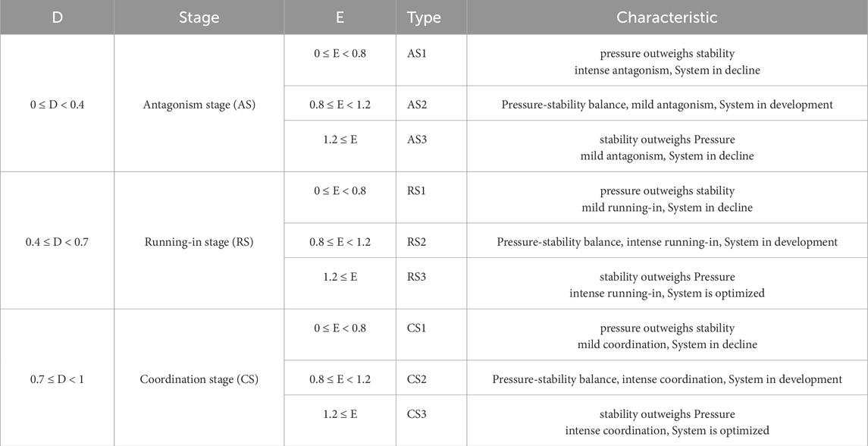Click the "0.7 ≤ D < 1" cell
Image resolution: width=868 pixels, height=446 pixels.
(x=57, y=379)
